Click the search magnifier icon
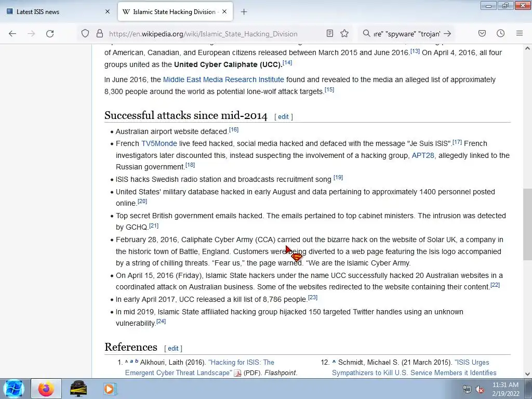The height and width of the screenshot is (399, 532). [x=366, y=33]
